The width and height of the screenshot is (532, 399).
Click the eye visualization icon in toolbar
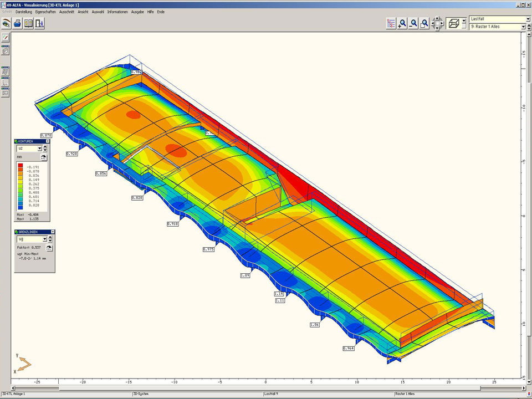click(6, 23)
